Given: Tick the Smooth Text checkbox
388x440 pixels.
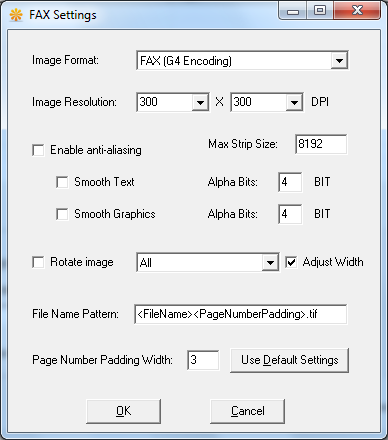Looking at the screenshot, I should [x=62, y=182].
